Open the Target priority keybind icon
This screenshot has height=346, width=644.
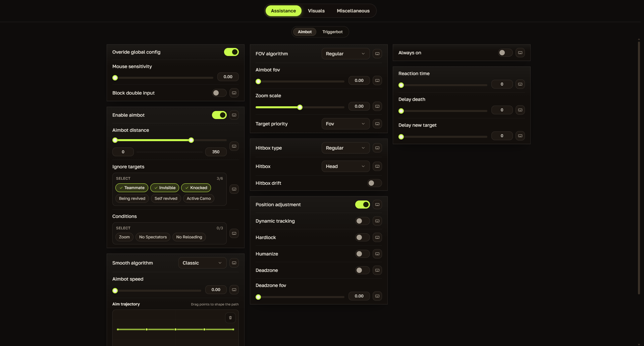click(x=377, y=124)
